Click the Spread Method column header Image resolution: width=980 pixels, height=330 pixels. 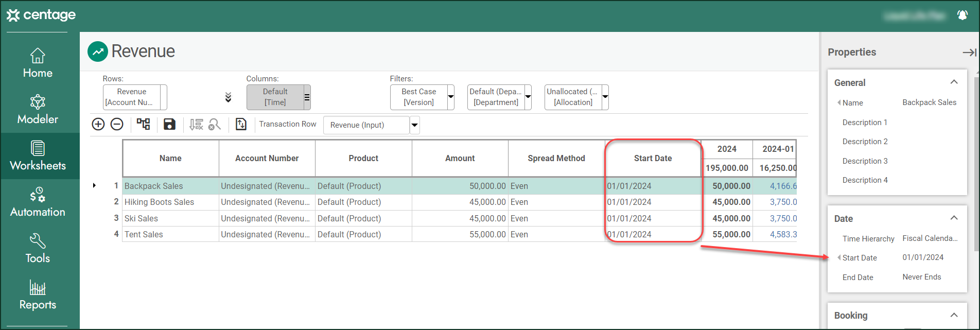556,159
